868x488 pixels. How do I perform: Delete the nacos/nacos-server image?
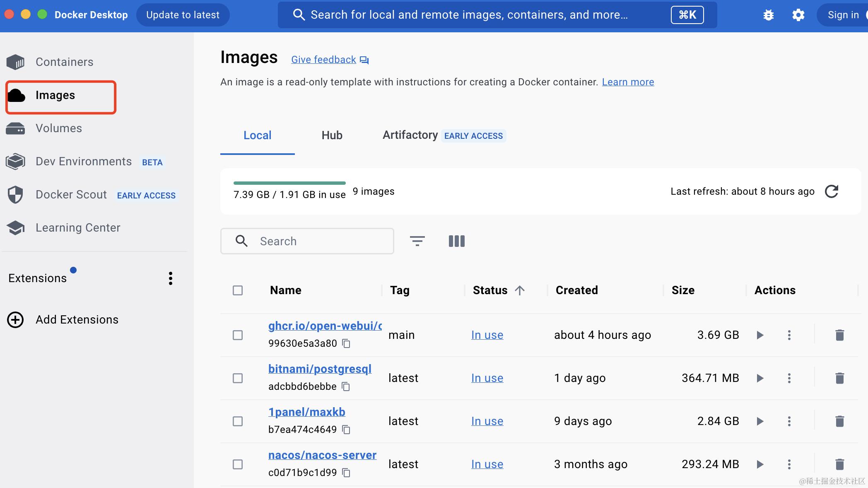point(839,464)
